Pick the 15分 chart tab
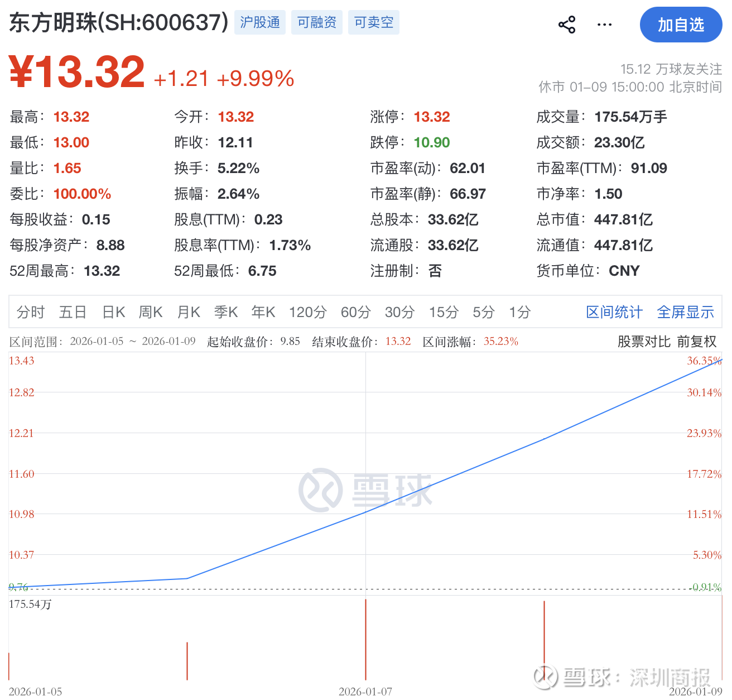 point(444,312)
